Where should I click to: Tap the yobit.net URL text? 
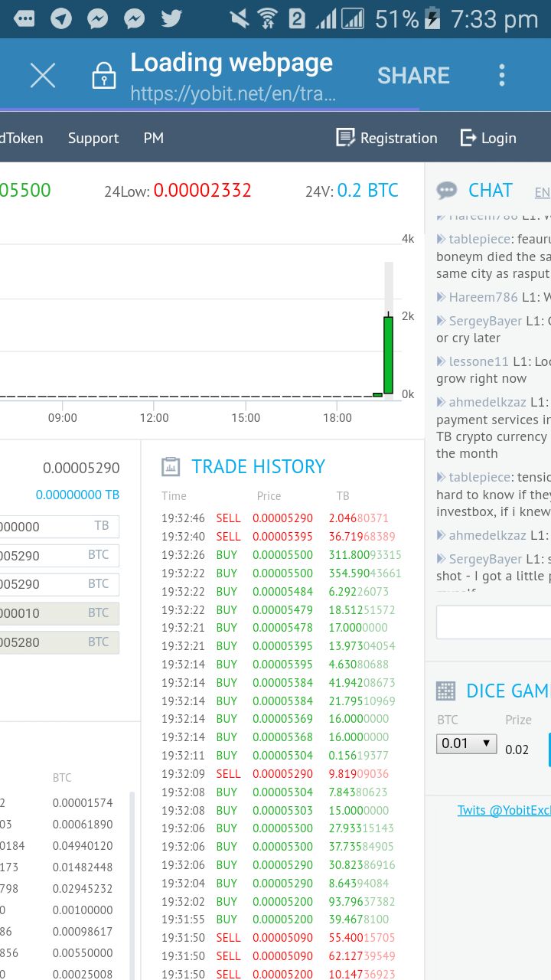[x=233, y=94]
